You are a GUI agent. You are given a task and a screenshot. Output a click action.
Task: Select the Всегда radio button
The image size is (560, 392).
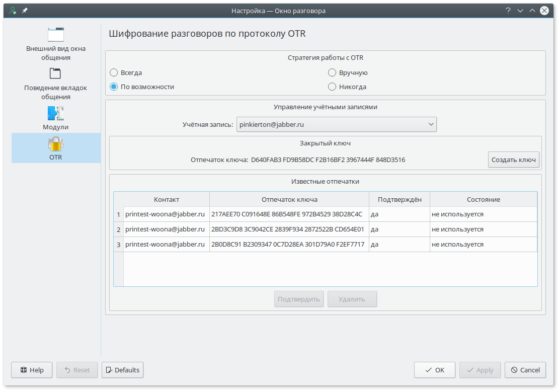click(x=114, y=72)
